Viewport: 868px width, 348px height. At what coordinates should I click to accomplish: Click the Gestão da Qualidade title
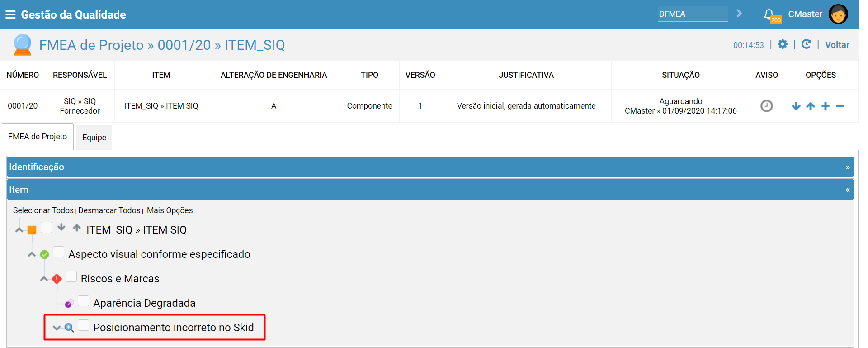point(73,14)
